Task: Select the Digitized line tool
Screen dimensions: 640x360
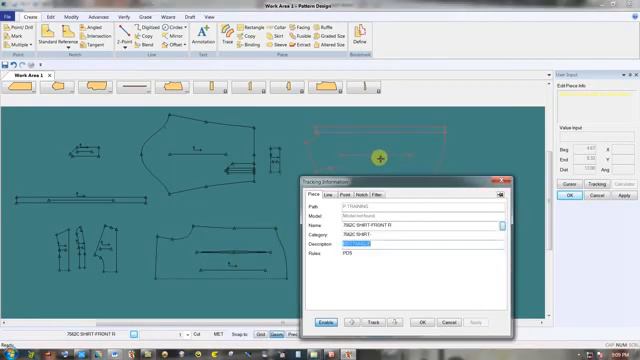Action: coord(147,27)
